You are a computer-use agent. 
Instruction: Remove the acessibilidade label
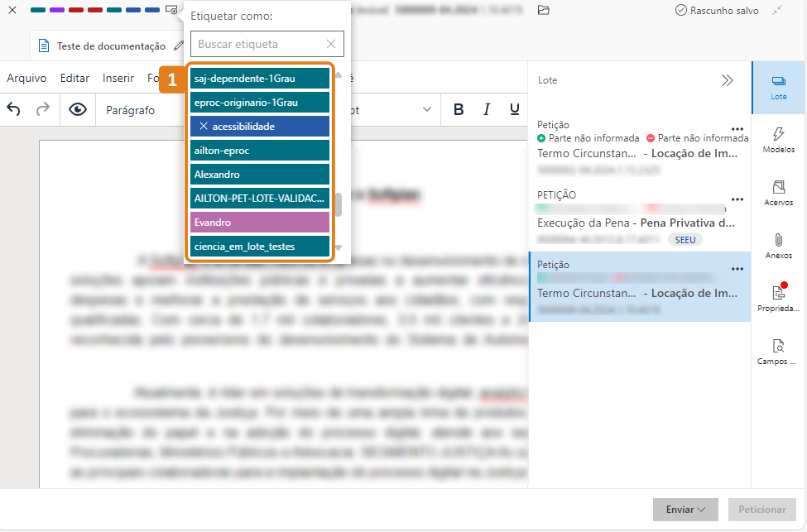(204, 127)
